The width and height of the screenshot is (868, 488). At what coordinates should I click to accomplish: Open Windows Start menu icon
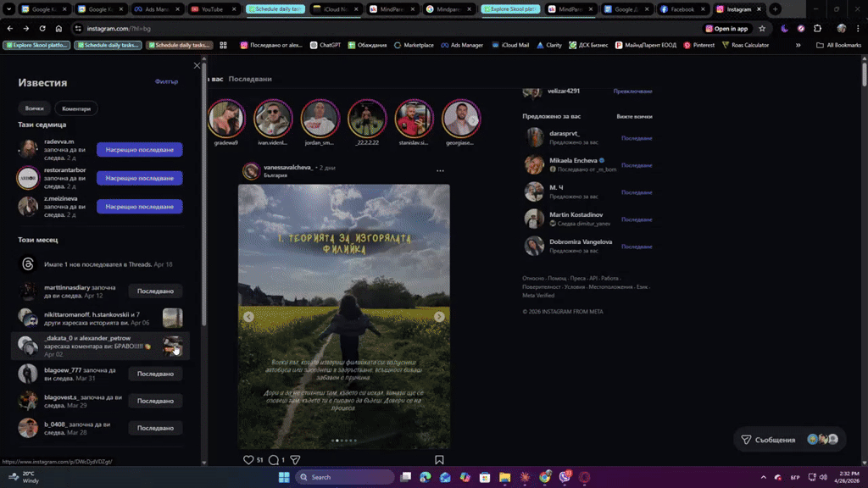coord(284,477)
